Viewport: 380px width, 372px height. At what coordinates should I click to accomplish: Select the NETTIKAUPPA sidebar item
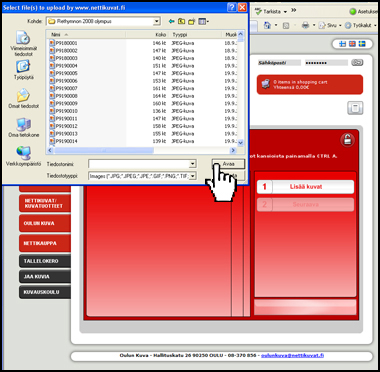(x=45, y=243)
